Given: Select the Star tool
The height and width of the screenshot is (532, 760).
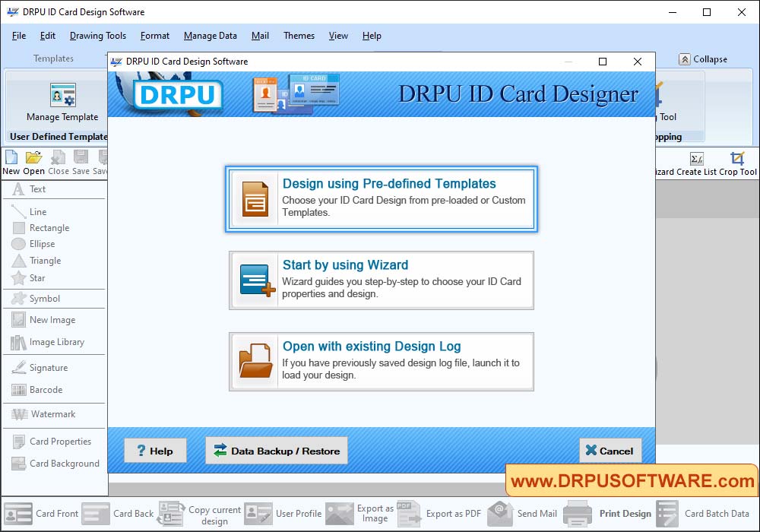Looking at the screenshot, I should click(28, 278).
